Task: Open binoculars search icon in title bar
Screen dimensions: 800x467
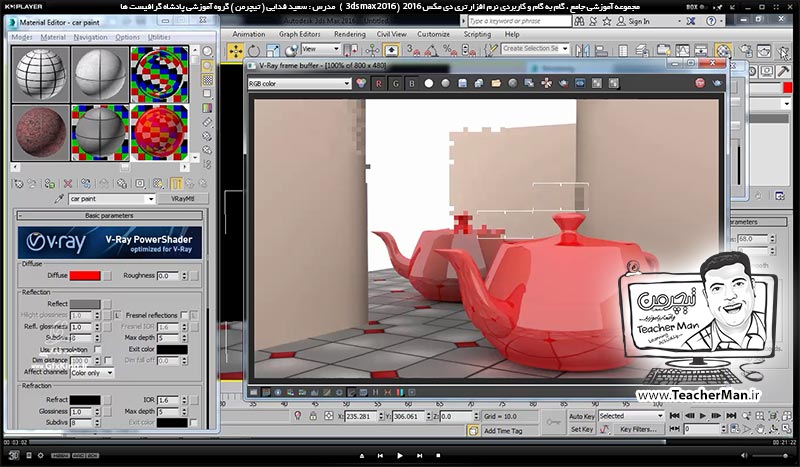Action: click(x=579, y=21)
